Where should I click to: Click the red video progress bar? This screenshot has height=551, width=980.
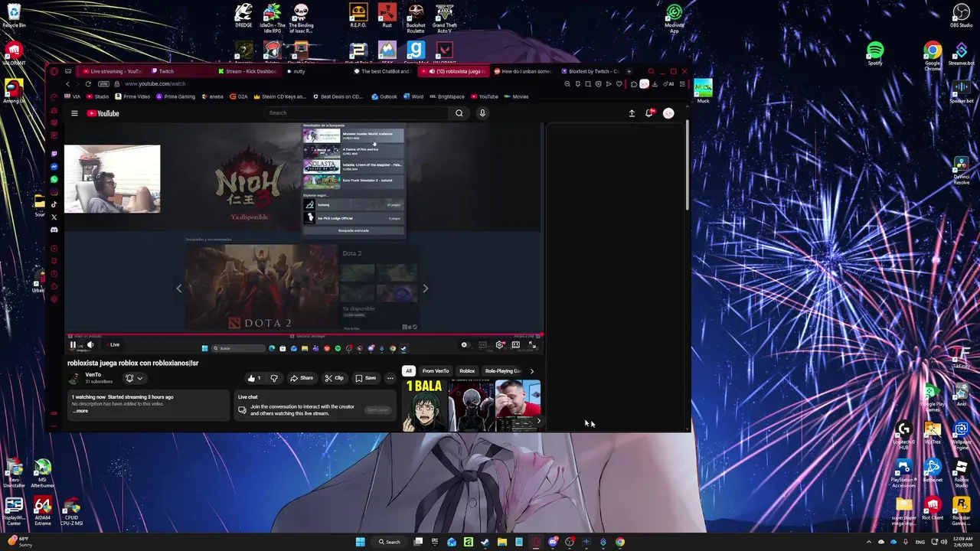coord(304,334)
